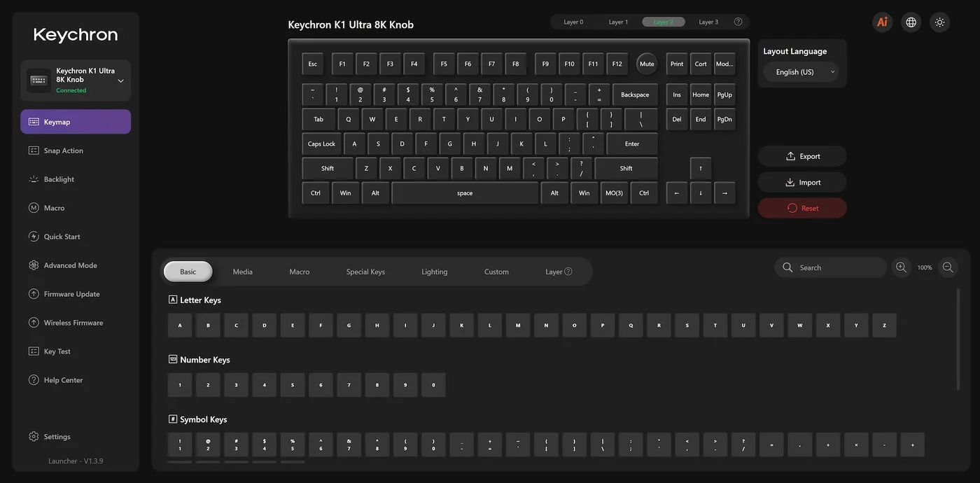Screen dimensions: 980x483
Task: Select the PgDn key on keyboard
Action: (x=724, y=119)
